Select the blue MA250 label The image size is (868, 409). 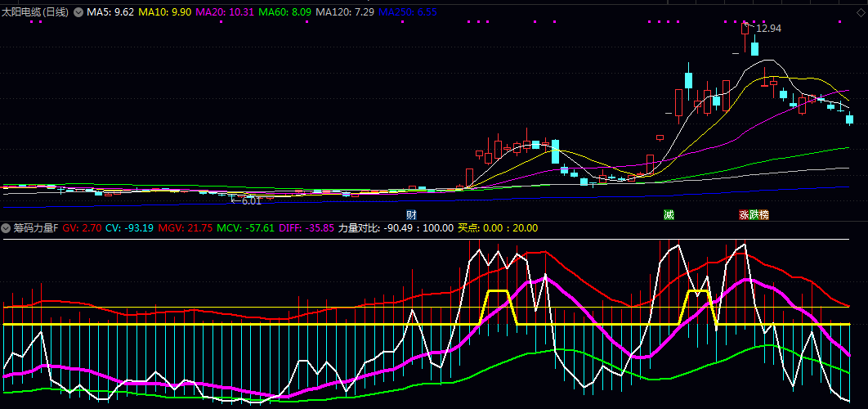pyautogui.click(x=409, y=13)
